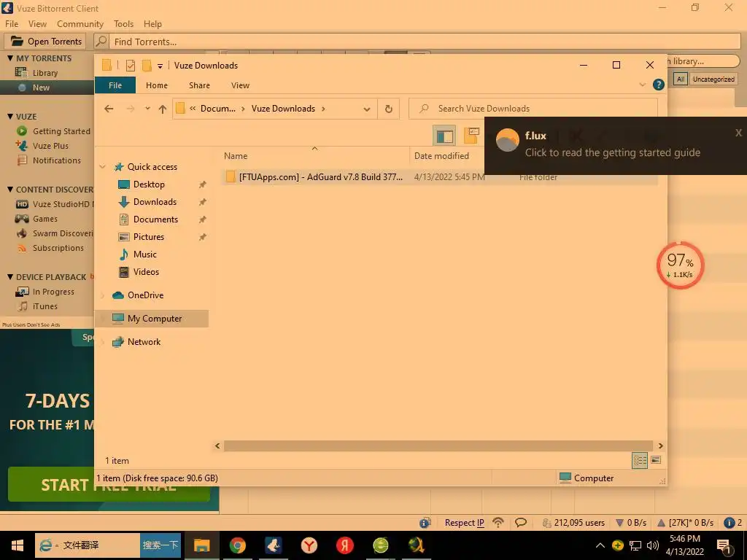Open Notifications in Vuze sidebar
This screenshot has height=560, width=747.
pos(57,160)
